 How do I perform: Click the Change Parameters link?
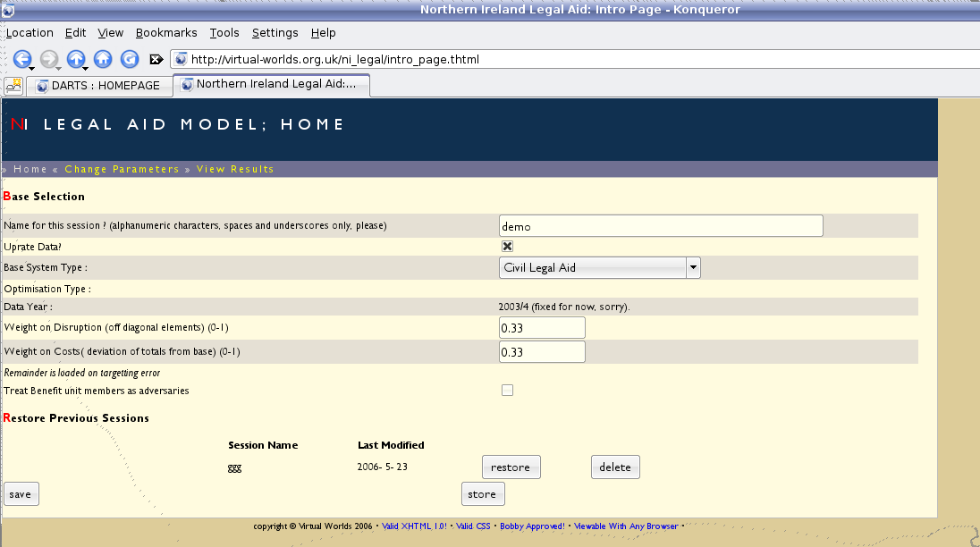[x=122, y=169]
